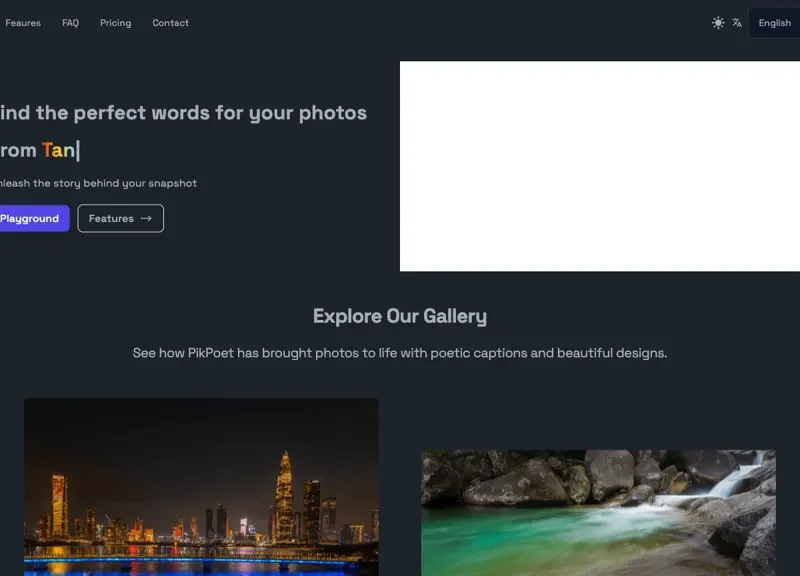
Task: Open the English language dropdown
Action: [x=774, y=23]
